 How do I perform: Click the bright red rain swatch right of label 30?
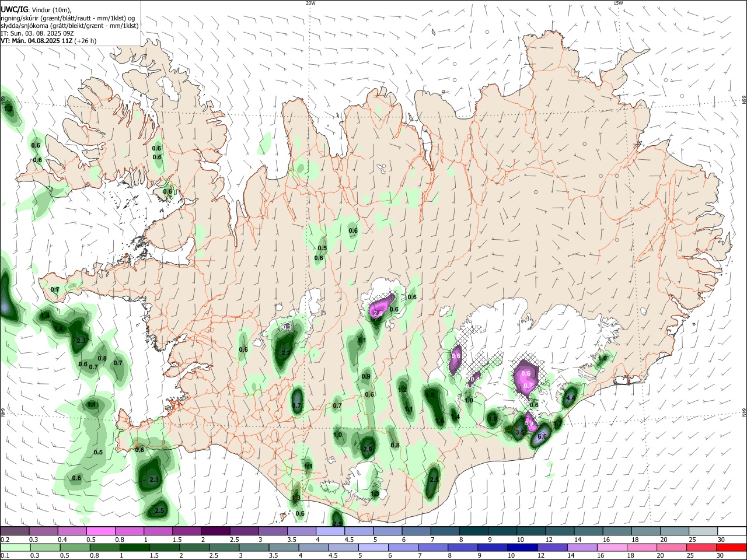731,548
